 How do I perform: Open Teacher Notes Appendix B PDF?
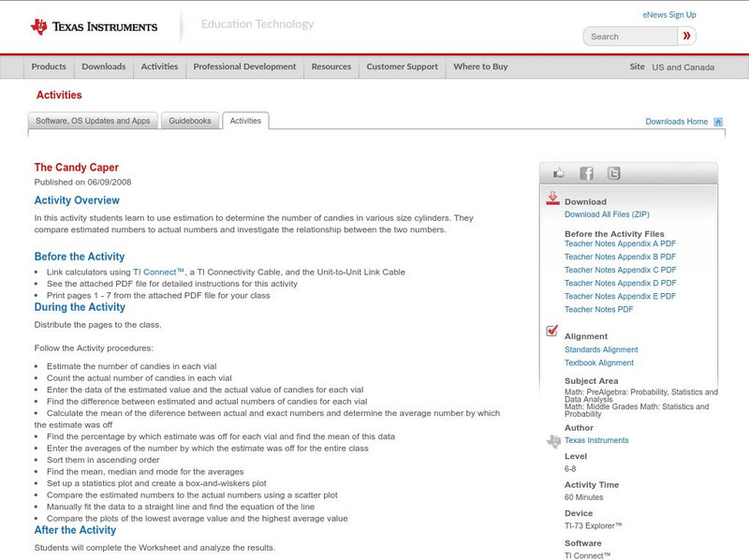[x=620, y=257]
